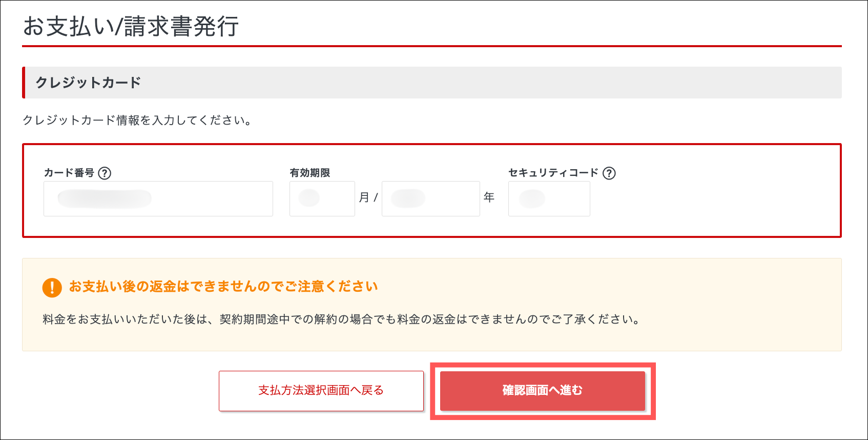The height and width of the screenshot is (440, 868).
Task: Click the 料金をお支払いいただいた後は notice paragraph
Action: pyautogui.click(x=341, y=319)
